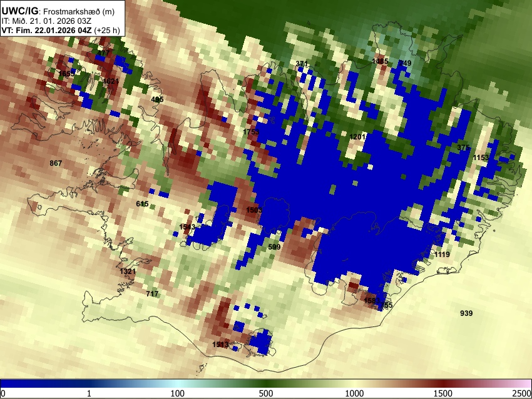This screenshot has height=399, width=532.
Task: Click the map value 249
Action: click(x=405, y=63)
